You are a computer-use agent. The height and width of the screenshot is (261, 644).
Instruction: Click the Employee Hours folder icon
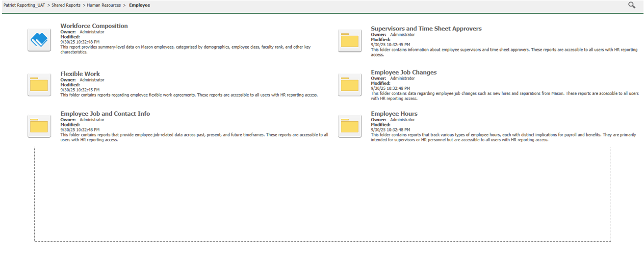[x=350, y=126]
